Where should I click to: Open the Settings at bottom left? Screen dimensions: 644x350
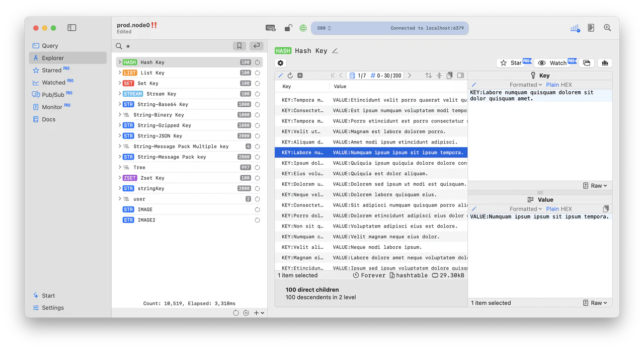point(52,308)
